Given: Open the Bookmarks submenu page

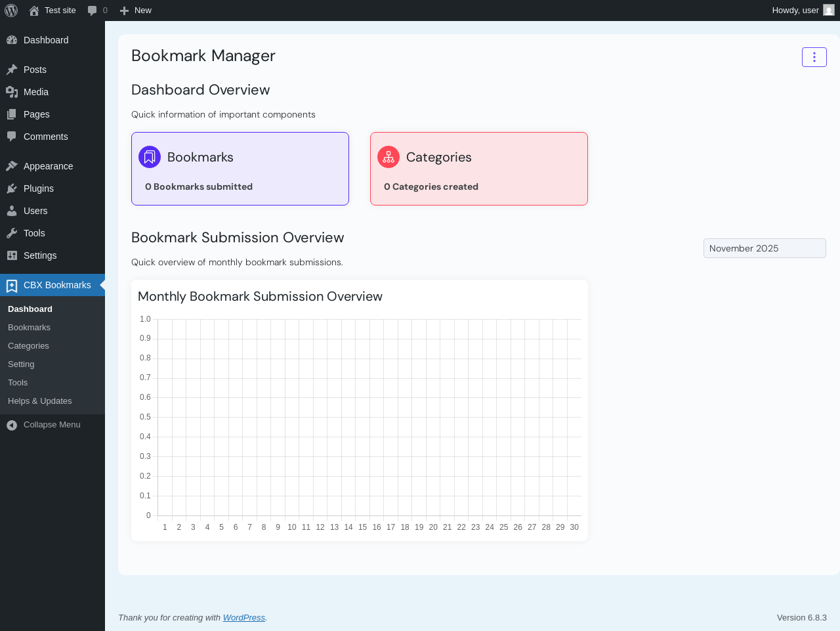Looking at the screenshot, I should (x=29, y=328).
